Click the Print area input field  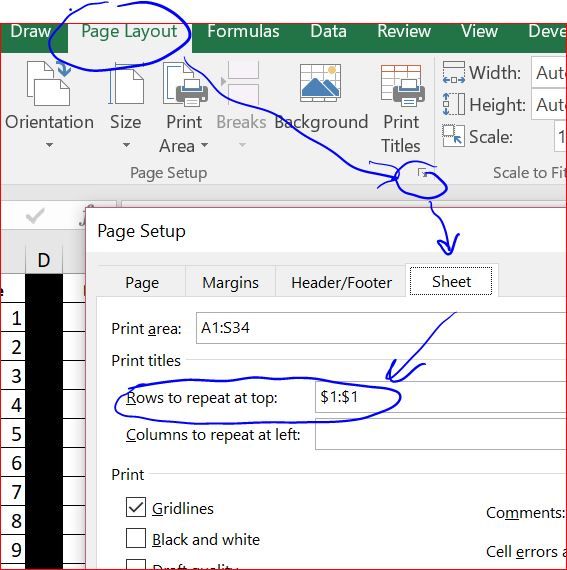tap(381, 328)
